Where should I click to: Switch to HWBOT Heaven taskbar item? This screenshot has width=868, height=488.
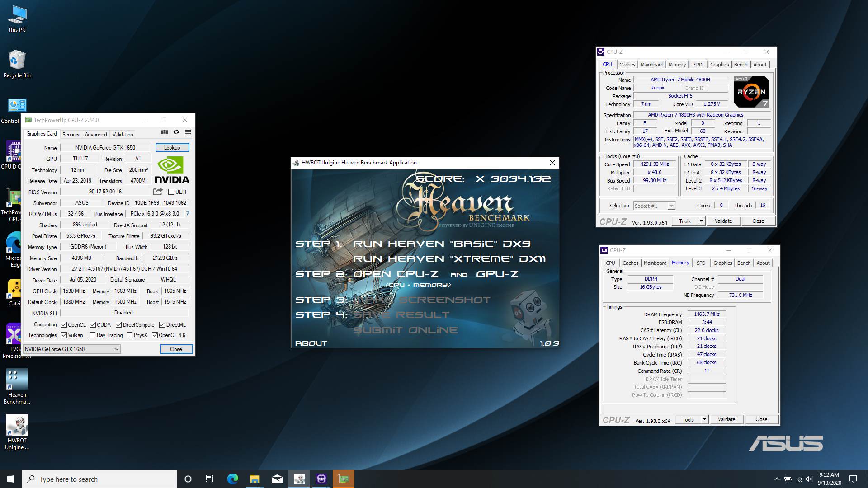coord(299,479)
